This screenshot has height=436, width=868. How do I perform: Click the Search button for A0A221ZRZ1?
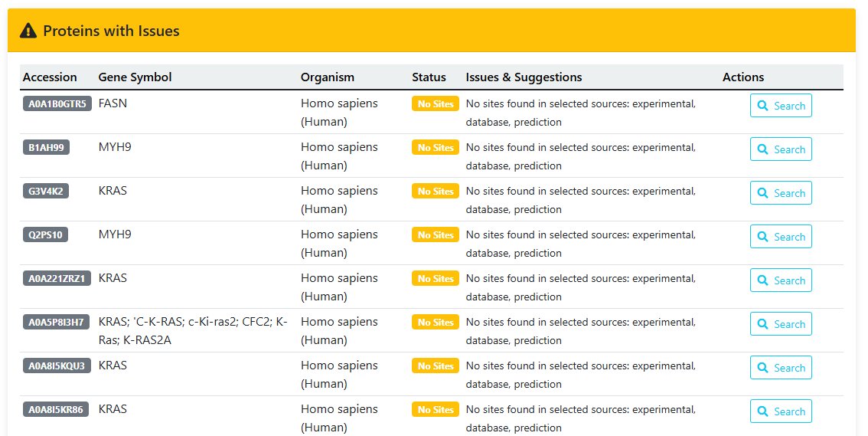coord(781,280)
